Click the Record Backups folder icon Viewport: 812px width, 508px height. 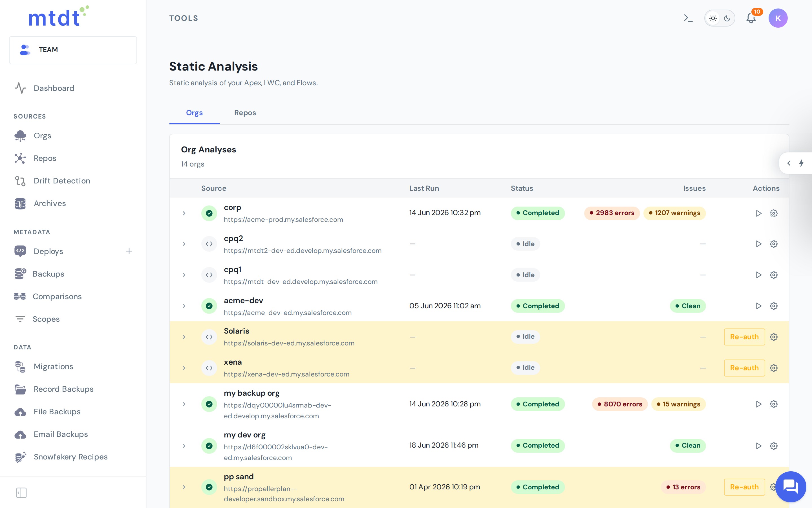[20, 389]
